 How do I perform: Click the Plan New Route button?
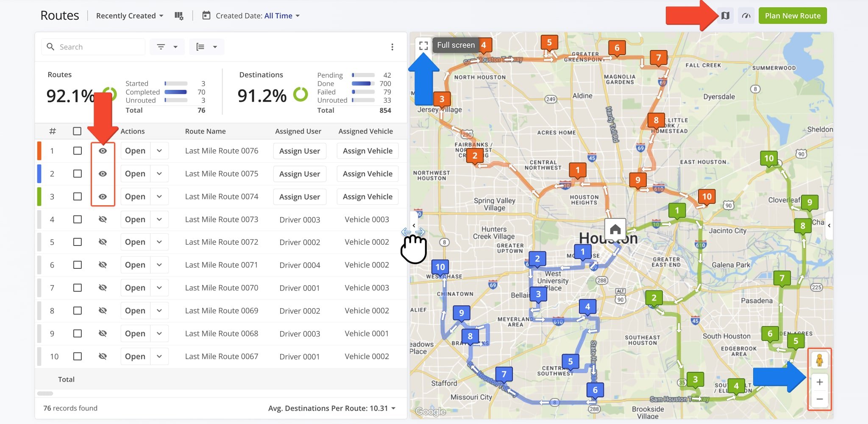[792, 16]
